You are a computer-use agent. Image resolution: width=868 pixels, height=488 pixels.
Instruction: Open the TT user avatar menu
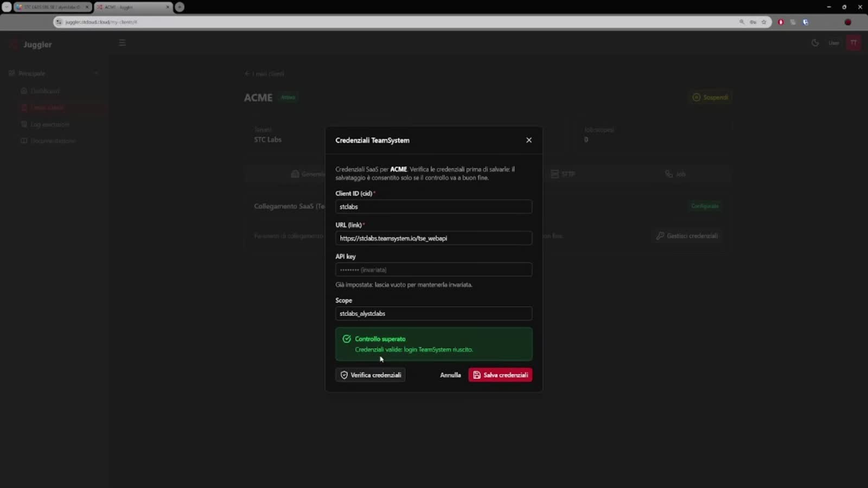853,43
